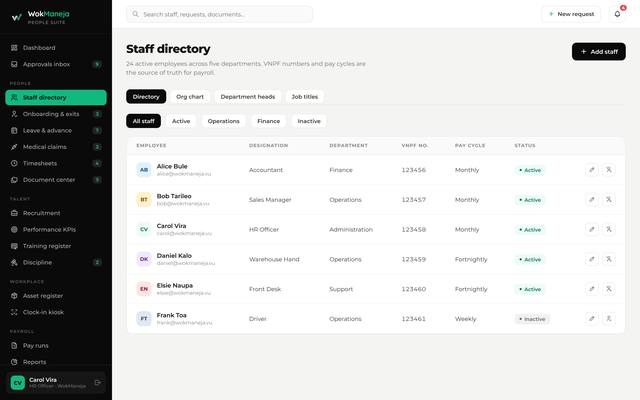Deactivate Bob Tarileo's staff entry
The image size is (640, 400).
(x=609, y=200)
